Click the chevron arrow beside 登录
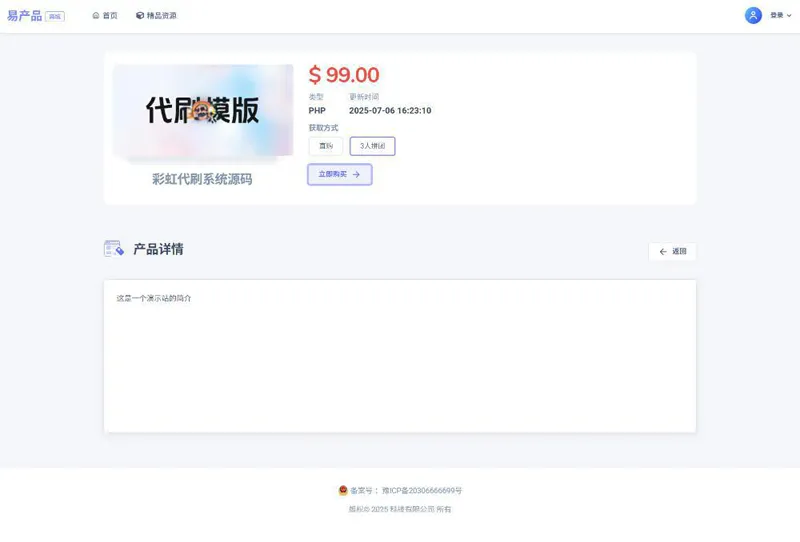Viewport: 800px width, 542px height. (789, 16)
